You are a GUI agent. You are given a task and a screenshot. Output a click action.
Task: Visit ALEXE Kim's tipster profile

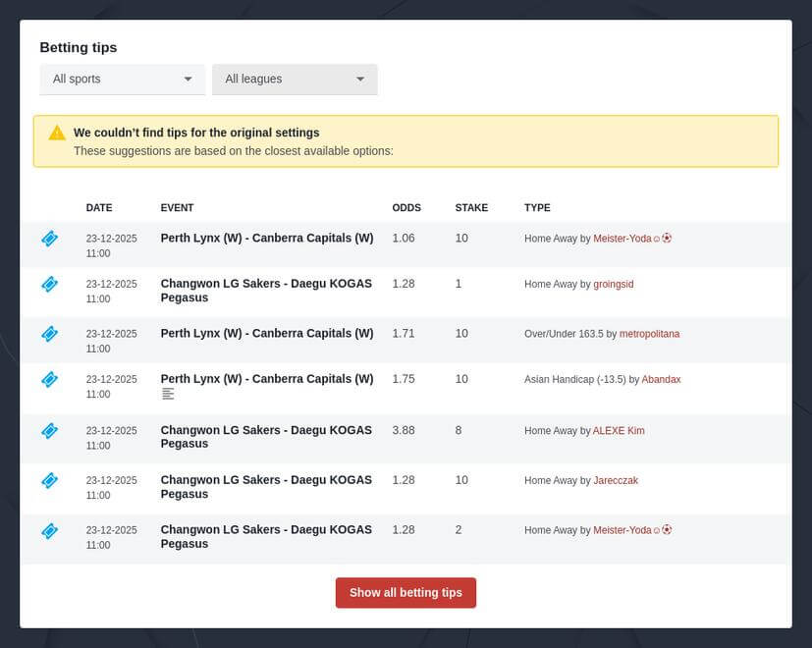619,431
